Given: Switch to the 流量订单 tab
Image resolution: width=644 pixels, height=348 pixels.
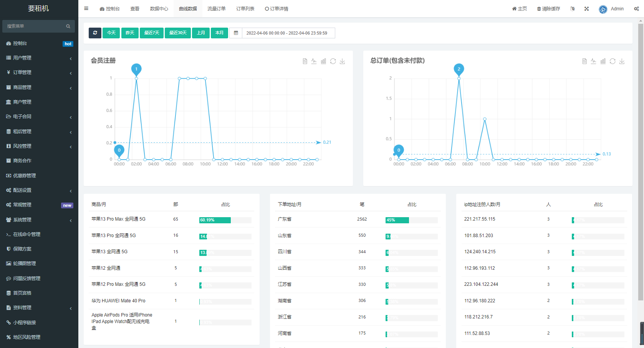Looking at the screenshot, I should (x=217, y=9).
